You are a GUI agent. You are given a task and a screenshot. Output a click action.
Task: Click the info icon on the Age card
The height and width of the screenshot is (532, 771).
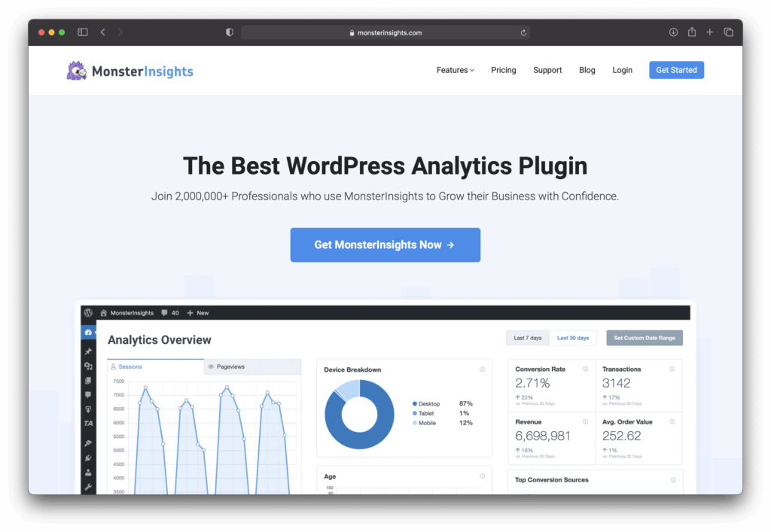pos(483,476)
